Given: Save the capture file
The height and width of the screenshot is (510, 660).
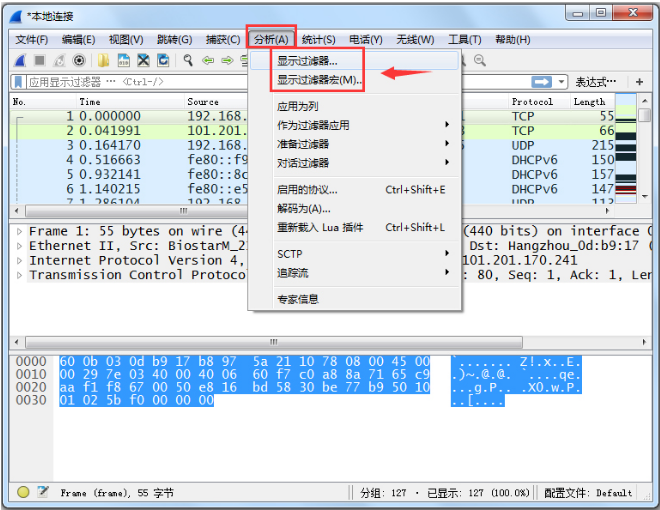Looking at the screenshot, I should [x=123, y=61].
